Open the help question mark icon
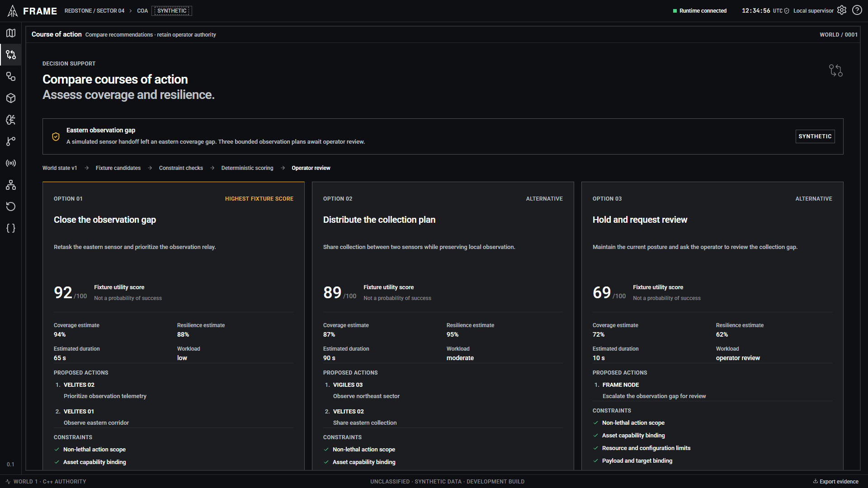 pyautogui.click(x=857, y=10)
